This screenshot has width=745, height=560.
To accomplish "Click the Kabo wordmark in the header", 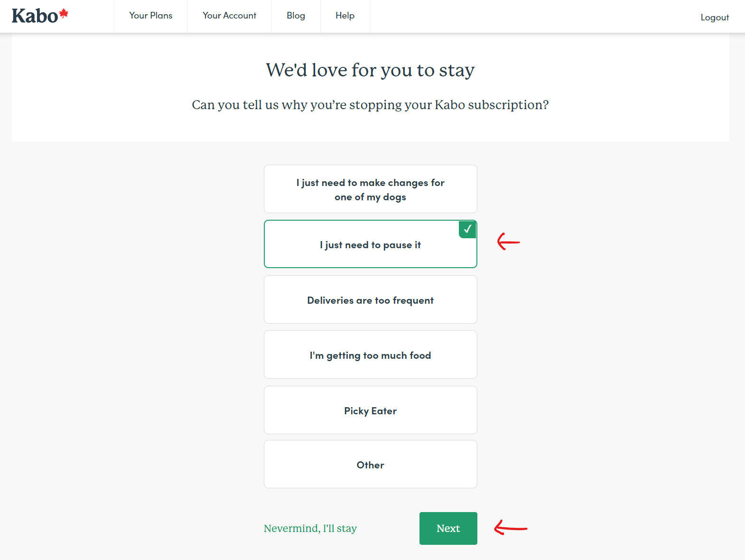I will [35, 16].
